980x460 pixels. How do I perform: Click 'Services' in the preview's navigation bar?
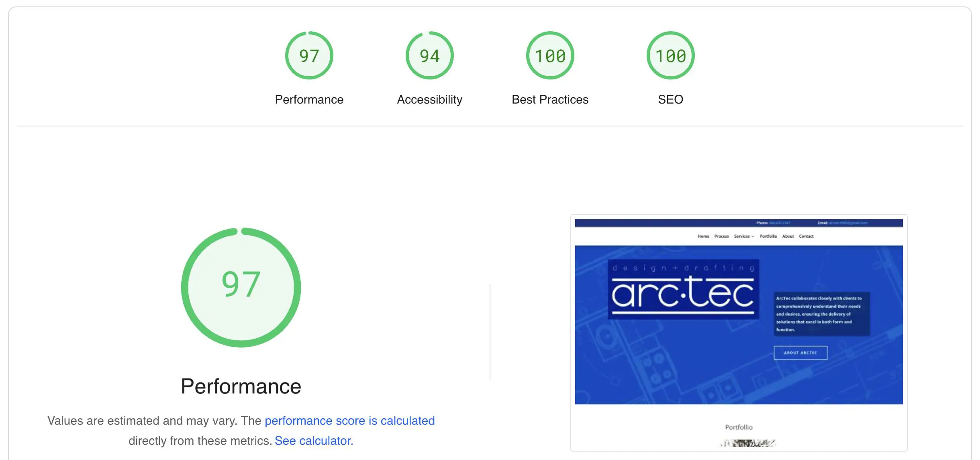click(x=744, y=236)
